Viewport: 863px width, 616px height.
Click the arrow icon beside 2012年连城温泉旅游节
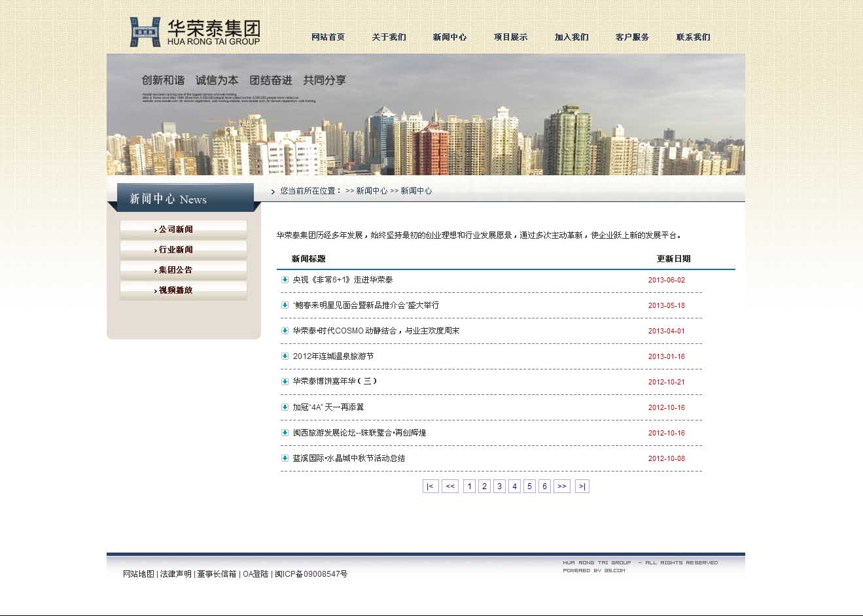pyautogui.click(x=285, y=356)
